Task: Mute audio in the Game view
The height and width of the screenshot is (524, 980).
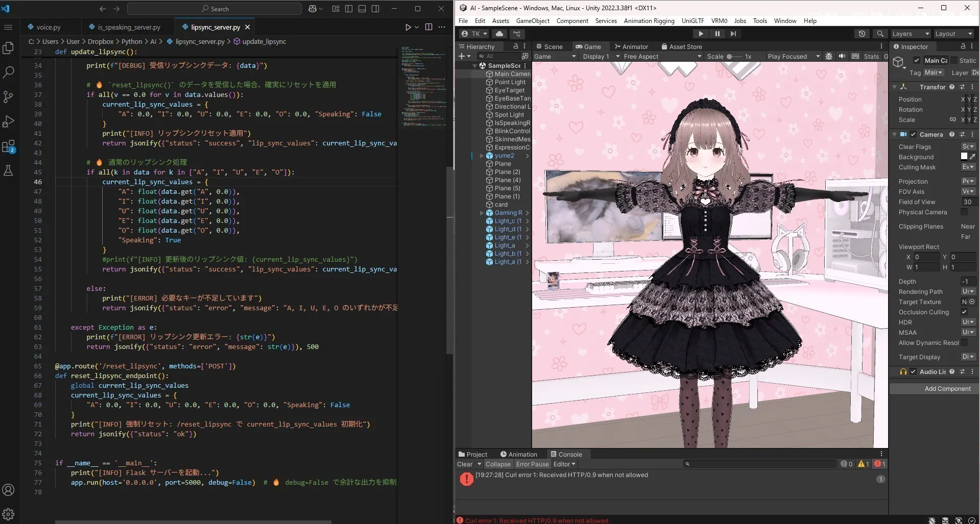Action: [842, 57]
